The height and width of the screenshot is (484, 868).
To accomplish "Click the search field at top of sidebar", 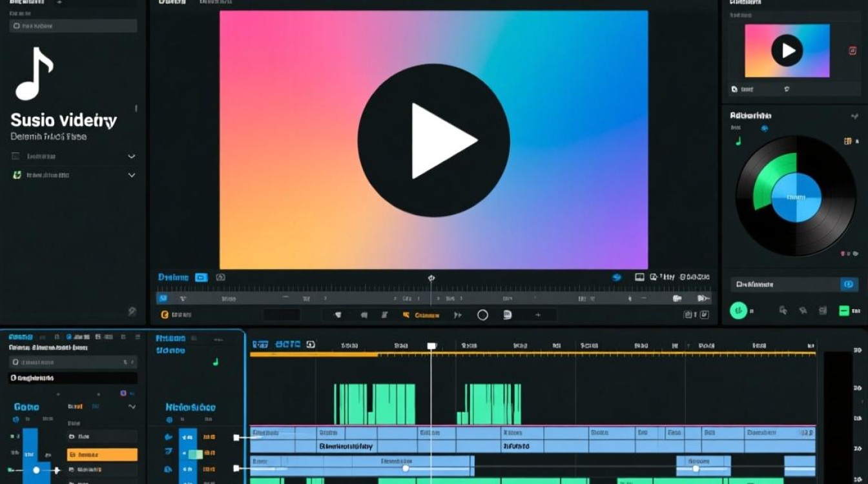I will click(x=73, y=26).
